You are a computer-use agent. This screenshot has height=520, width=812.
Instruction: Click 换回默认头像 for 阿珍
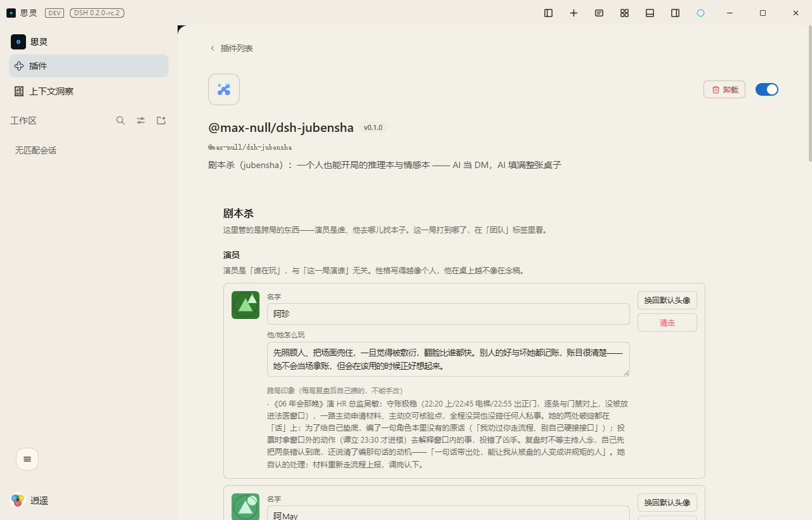667,300
